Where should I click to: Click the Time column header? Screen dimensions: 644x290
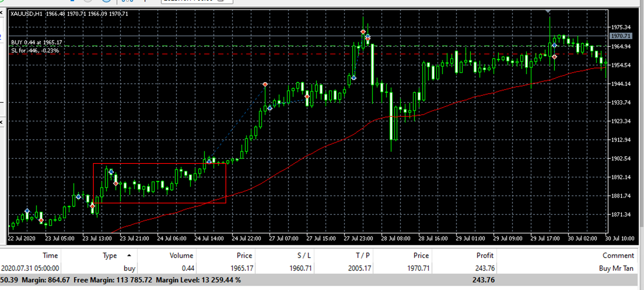[x=50, y=255]
